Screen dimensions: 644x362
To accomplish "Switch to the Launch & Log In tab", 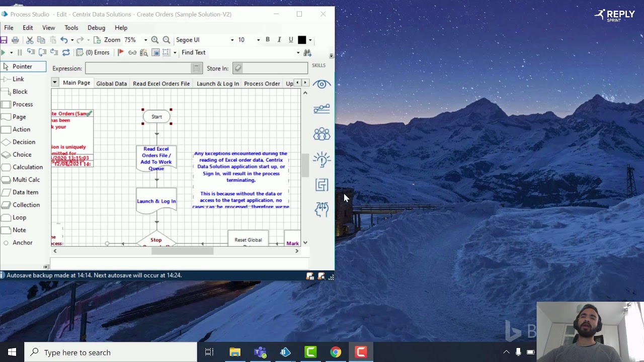I will coord(218,83).
